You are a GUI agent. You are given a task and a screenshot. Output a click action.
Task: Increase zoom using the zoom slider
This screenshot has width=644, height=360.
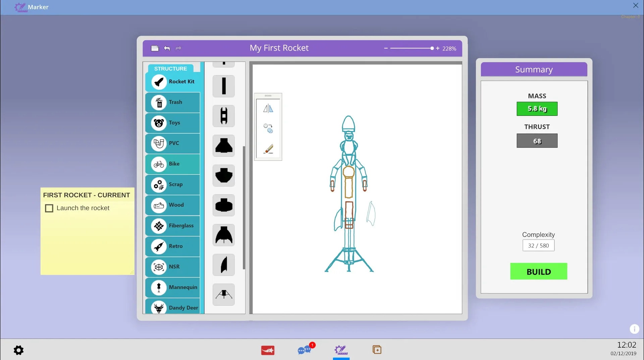pos(438,48)
